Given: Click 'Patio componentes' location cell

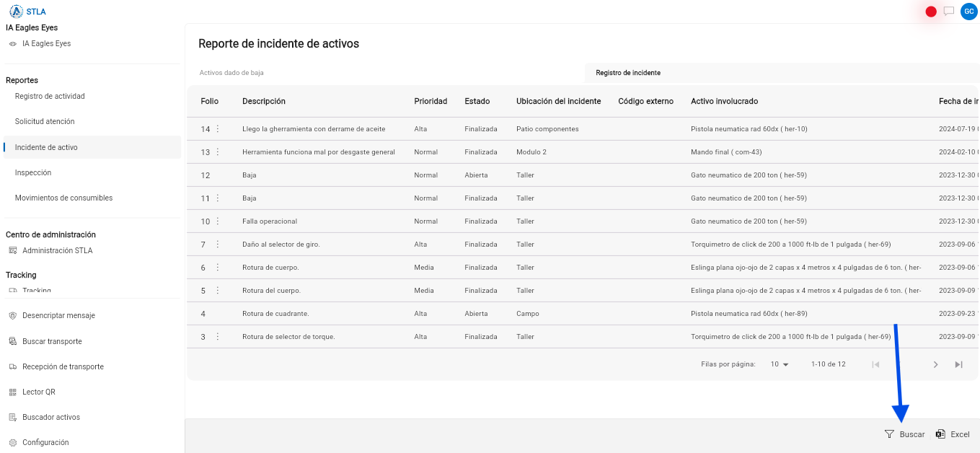Looking at the screenshot, I should click(x=547, y=129).
